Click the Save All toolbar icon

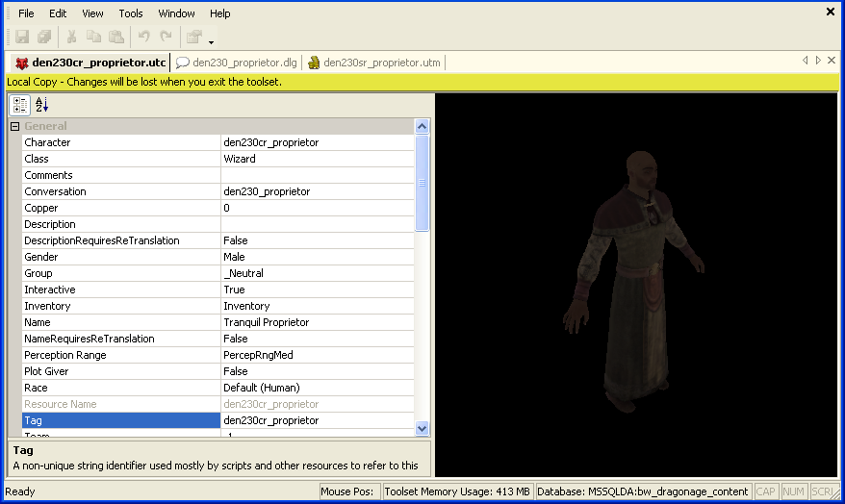44,38
